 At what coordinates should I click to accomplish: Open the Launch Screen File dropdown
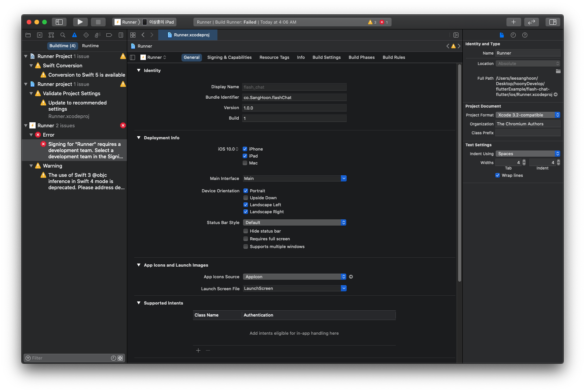(294, 288)
